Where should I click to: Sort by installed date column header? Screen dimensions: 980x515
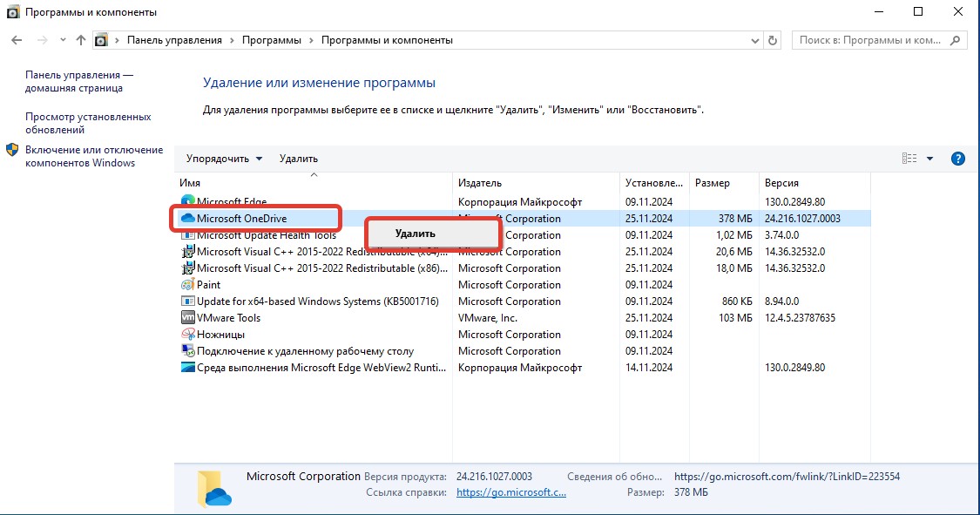(x=654, y=183)
